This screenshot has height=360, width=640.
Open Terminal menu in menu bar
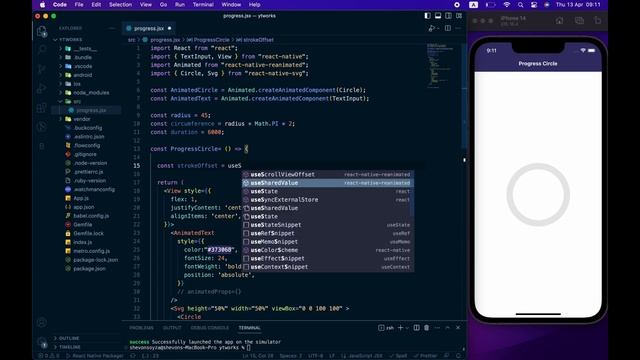(203, 5)
